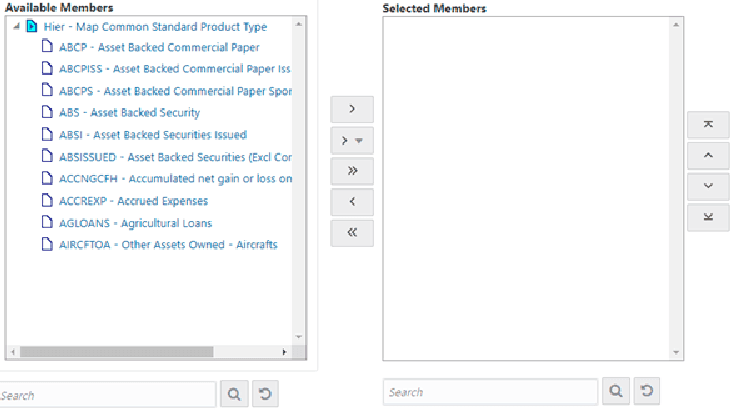Click the document icon next to ACCREXP
Viewport: 737px width, 416px height.
[47, 200]
